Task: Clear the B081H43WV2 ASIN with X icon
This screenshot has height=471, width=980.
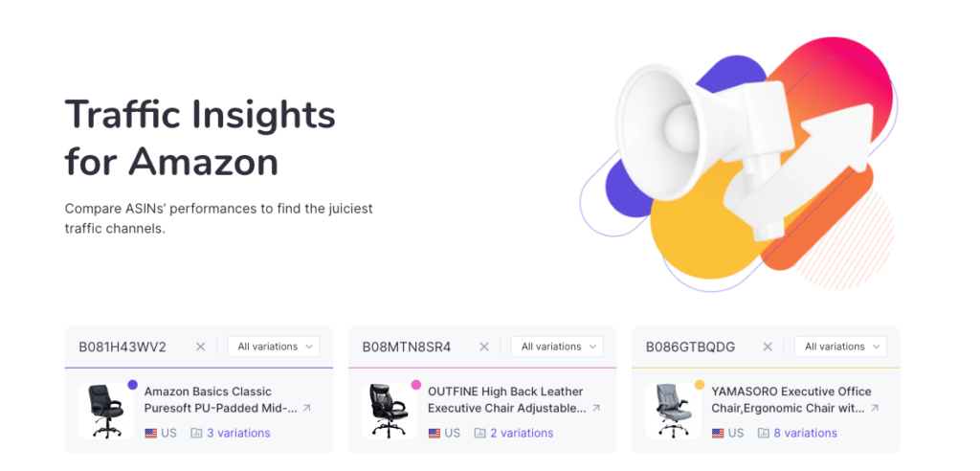Action: point(200,347)
